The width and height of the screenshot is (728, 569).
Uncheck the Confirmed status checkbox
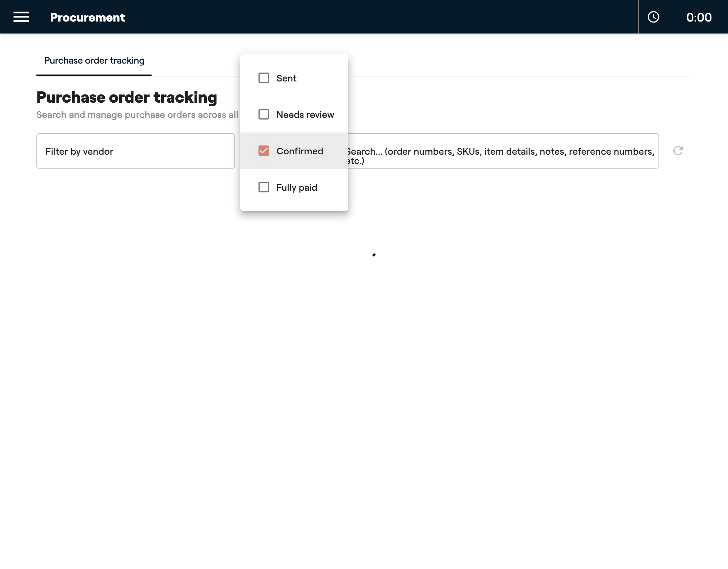coord(264,151)
